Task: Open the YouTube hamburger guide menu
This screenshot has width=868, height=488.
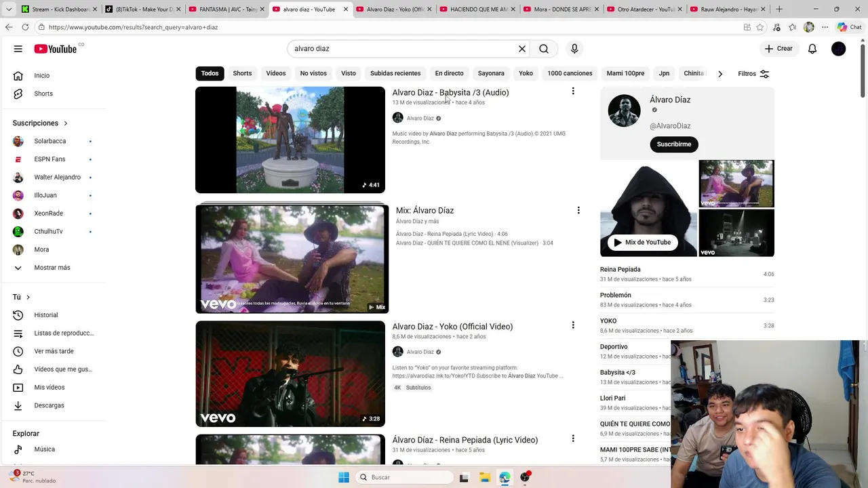Action: (x=18, y=49)
